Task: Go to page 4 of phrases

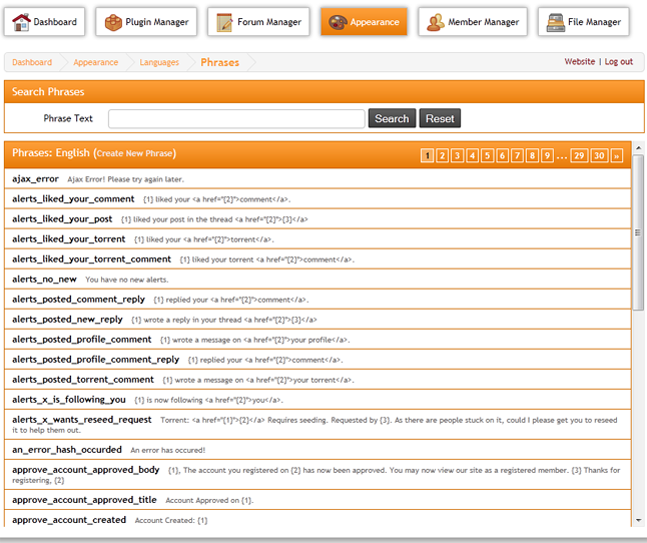Action: pos(472,156)
